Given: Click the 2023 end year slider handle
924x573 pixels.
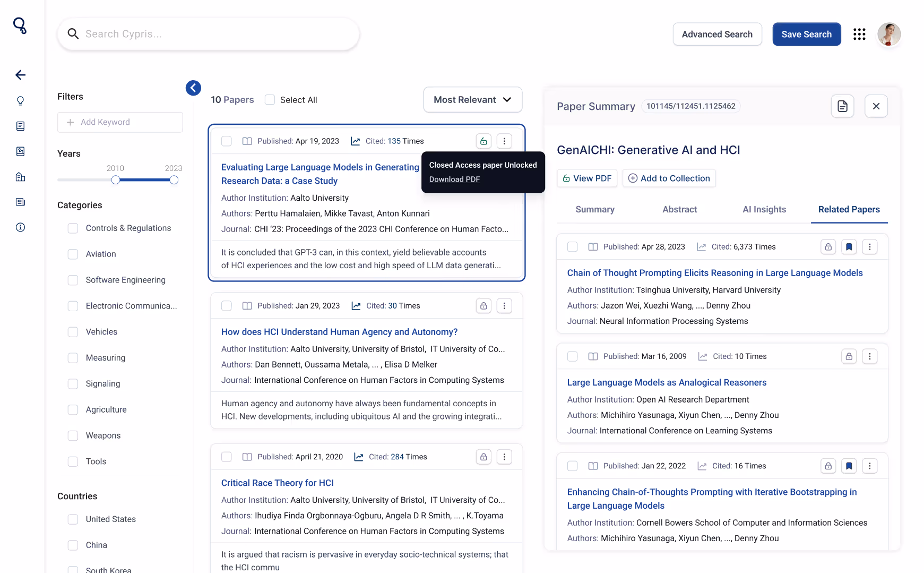Looking at the screenshot, I should click(174, 180).
